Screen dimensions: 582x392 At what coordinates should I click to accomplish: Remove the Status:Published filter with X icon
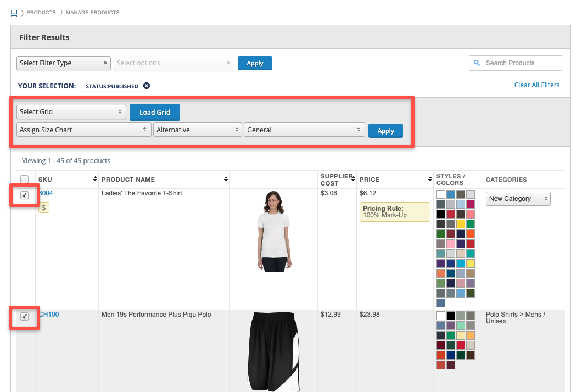coord(147,86)
